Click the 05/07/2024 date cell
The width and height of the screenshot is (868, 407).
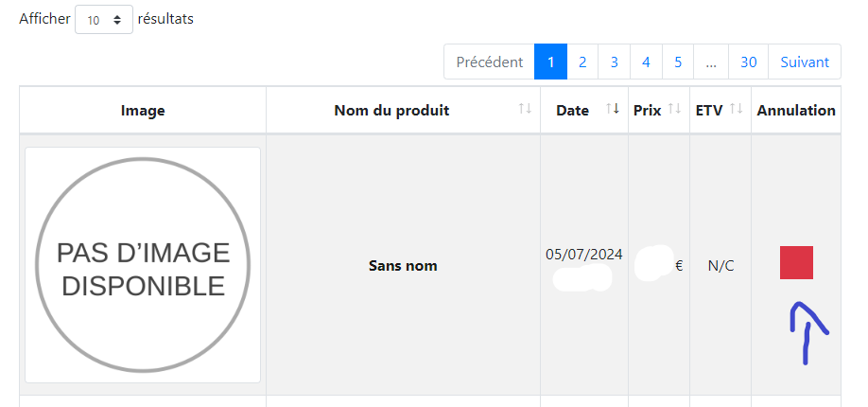click(583, 254)
